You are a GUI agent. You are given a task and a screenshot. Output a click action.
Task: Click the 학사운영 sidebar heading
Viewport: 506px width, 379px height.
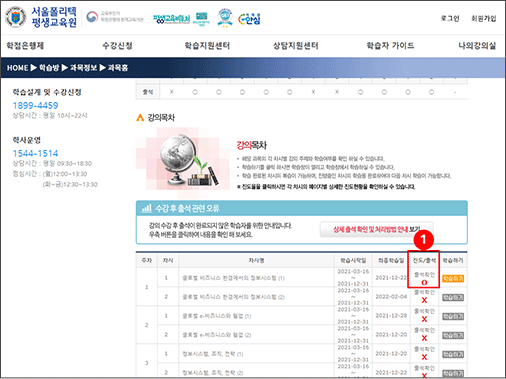point(27,140)
